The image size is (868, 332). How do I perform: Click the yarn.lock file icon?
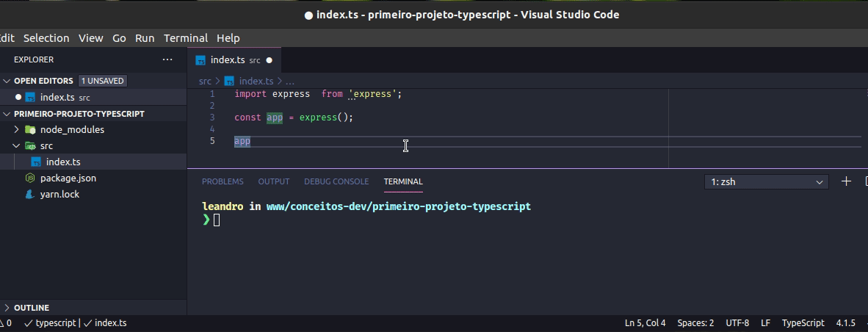[30, 194]
